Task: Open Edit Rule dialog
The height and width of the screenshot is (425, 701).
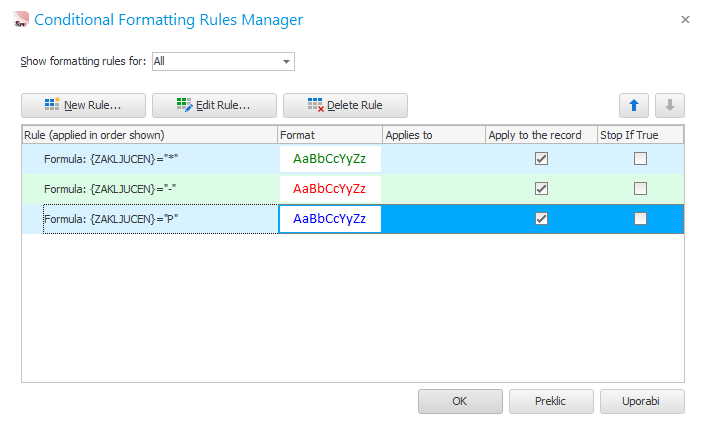Action: [214, 105]
